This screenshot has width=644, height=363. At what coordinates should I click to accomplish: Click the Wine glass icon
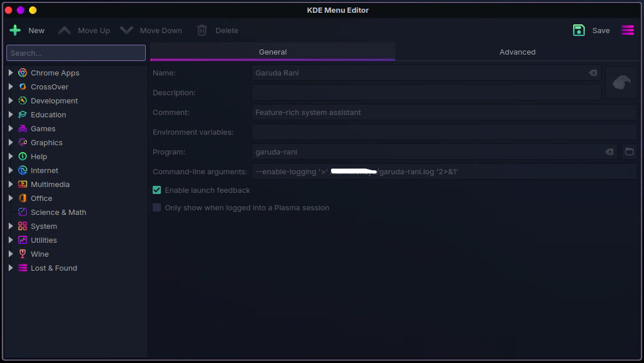pyautogui.click(x=23, y=254)
